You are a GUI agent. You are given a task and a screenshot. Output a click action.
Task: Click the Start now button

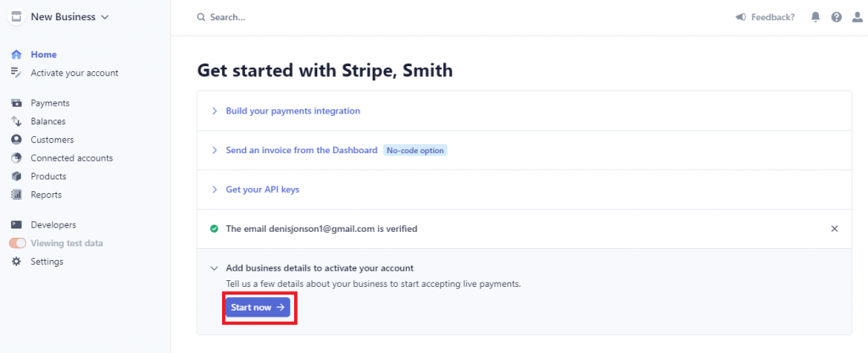[258, 307]
